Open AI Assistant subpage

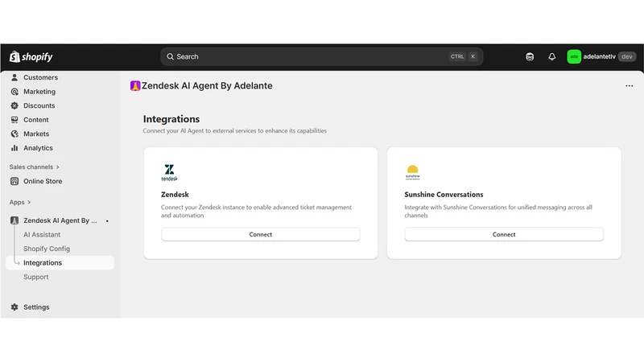click(42, 235)
